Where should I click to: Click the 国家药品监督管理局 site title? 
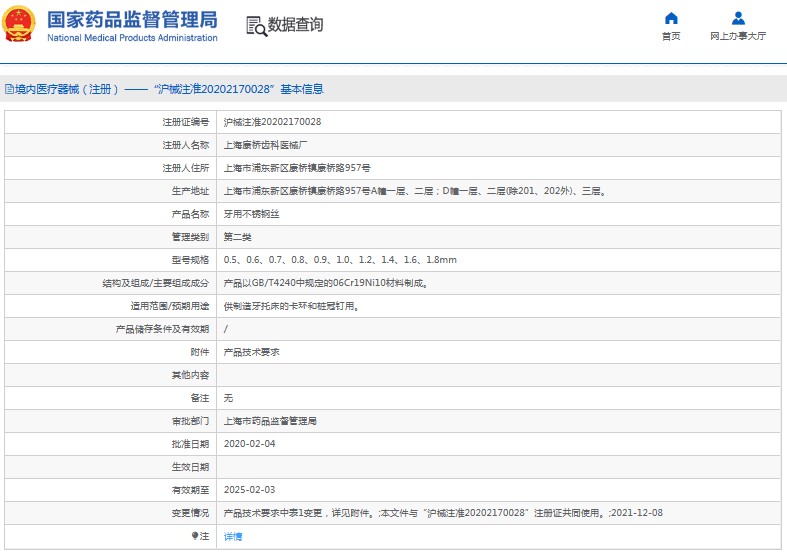(x=132, y=19)
